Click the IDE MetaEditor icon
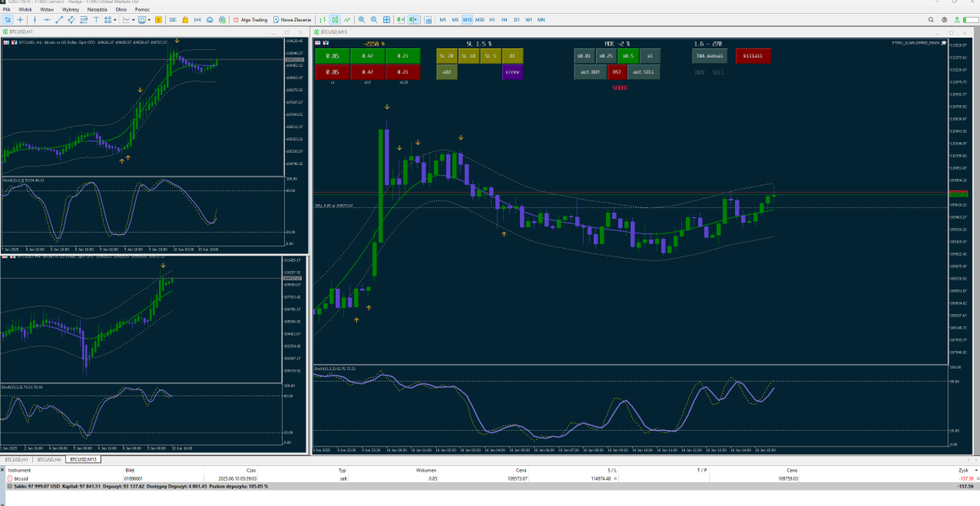 click(172, 19)
